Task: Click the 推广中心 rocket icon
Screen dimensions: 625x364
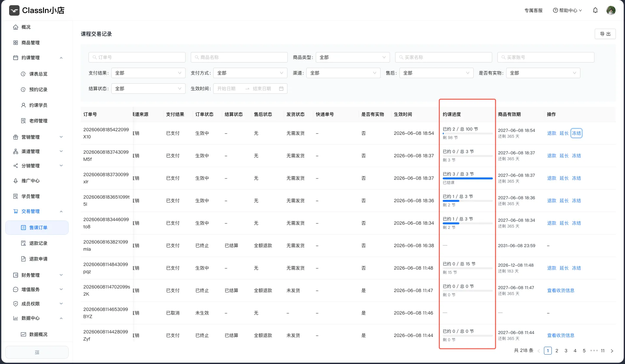Action: pyautogui.click(x=16, y=181)
